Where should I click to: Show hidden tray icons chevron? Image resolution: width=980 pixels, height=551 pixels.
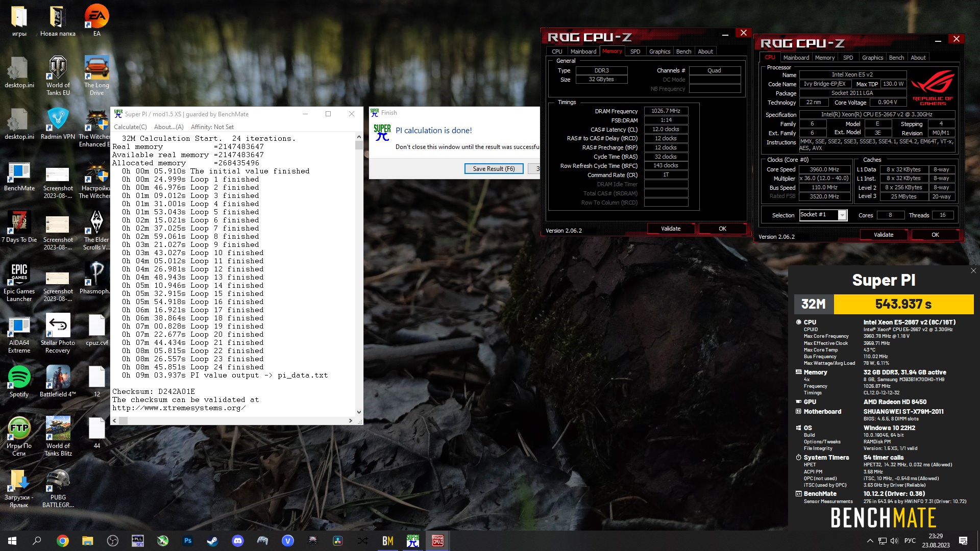(x=870, y=541)
